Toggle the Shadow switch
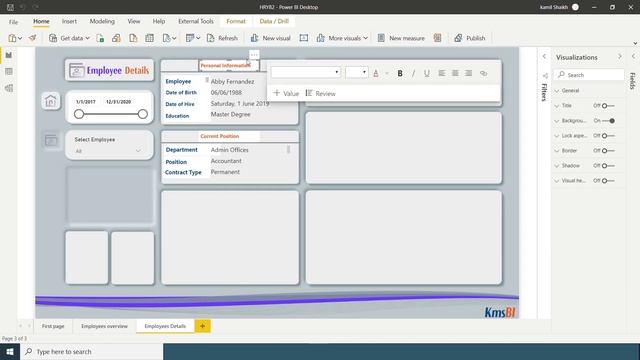Image resolution: width=640 pixels, height=360 pixels. [608, 166]
